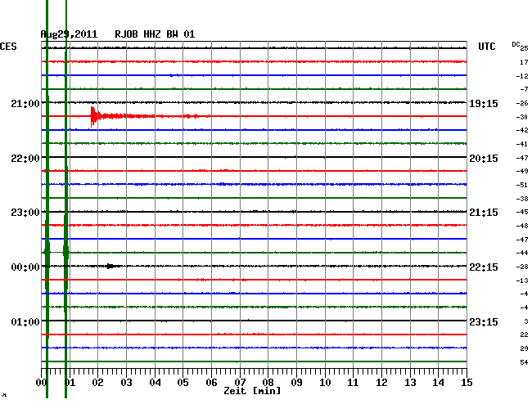This screenshot has height=404, width=532.
Task: Click the 13 minute axis tick label
Action: click(410, 383)
